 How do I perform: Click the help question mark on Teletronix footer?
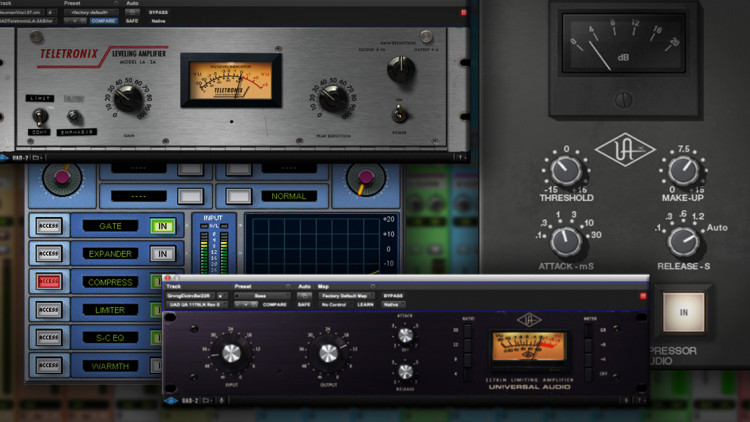pyautogui.click(x=461, y=157)
